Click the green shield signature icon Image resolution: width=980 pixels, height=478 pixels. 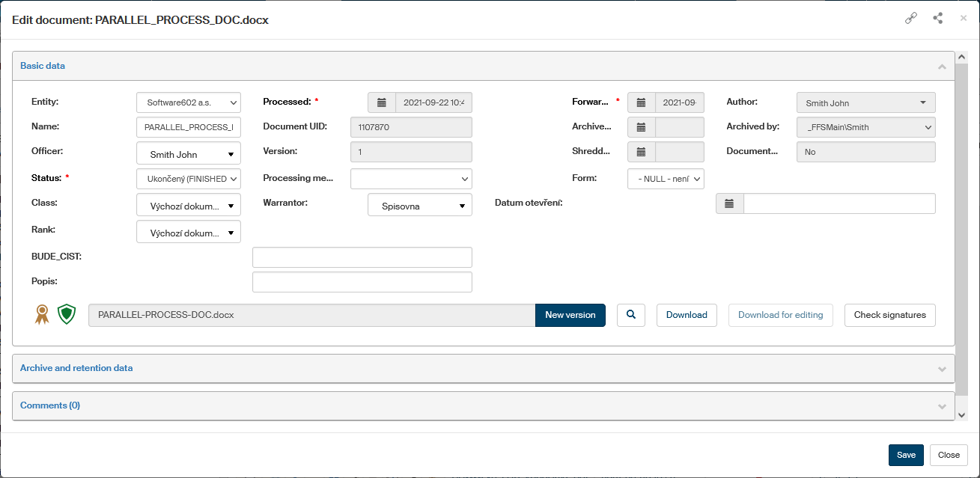67,315
